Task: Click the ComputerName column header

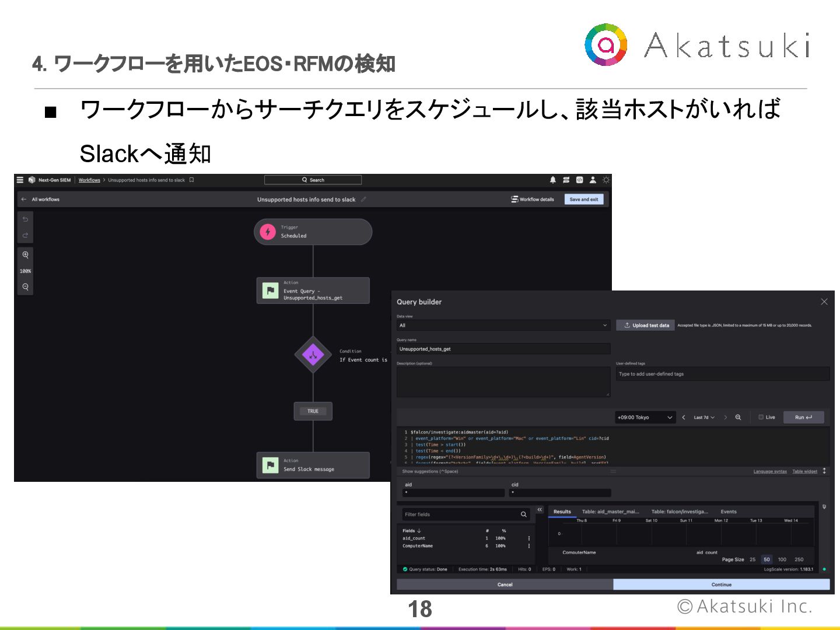Action: point(579,552)
